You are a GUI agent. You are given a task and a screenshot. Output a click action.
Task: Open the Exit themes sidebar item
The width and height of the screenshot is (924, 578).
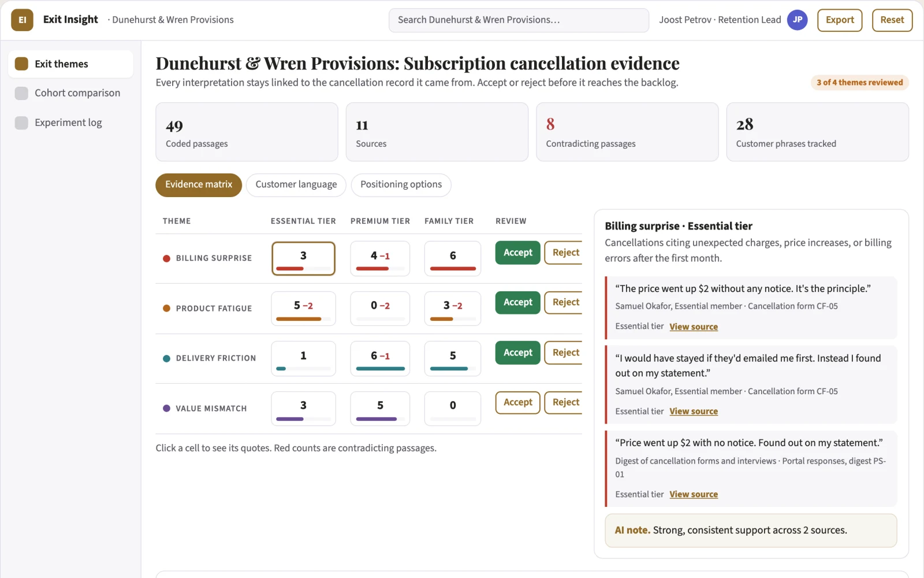(70, 64)
